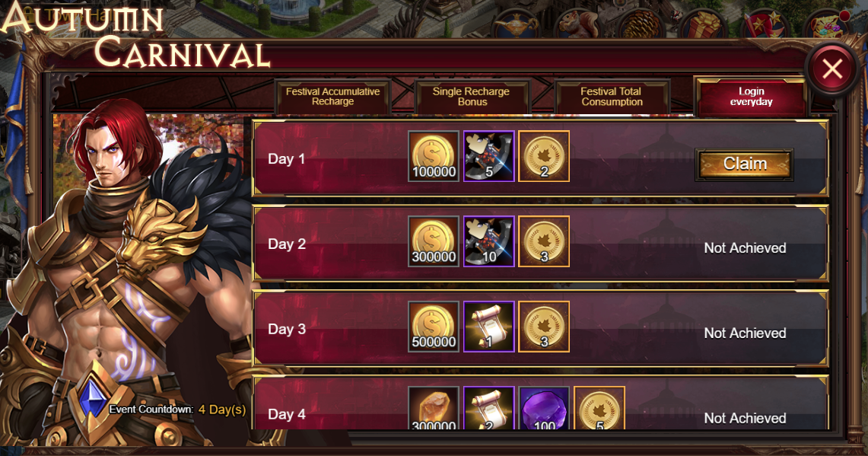Select the Day 3 scroll reward icon
Screen dimensions: 868x456
coord(489,327)
